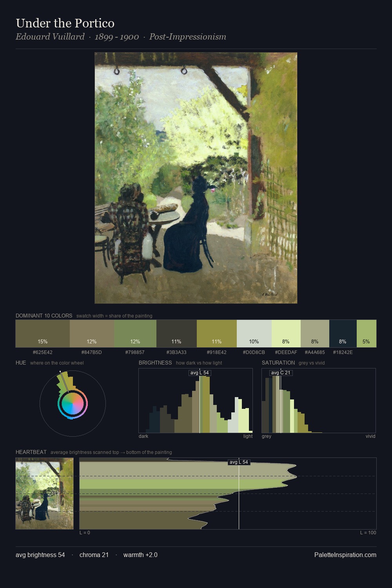Click the vivid axis label under saturation

click(x=370, y=436)
